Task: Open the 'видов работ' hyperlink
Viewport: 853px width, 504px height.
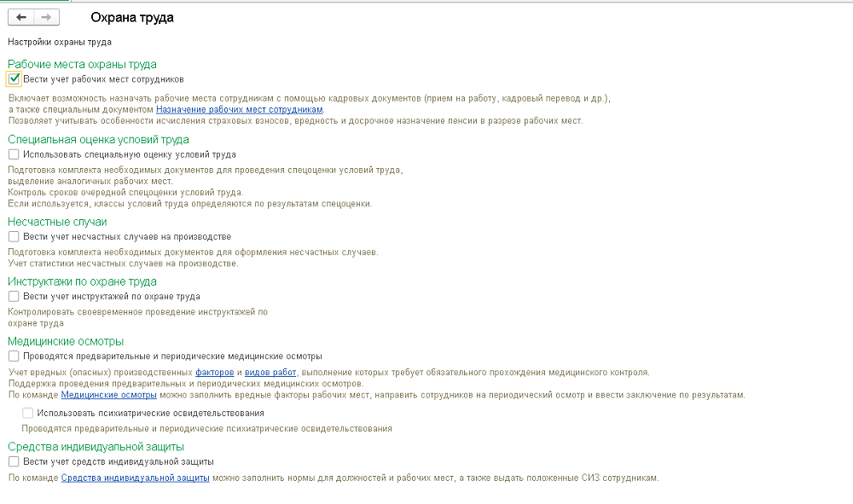Action: pyautogui.click(x=270, y=373)
